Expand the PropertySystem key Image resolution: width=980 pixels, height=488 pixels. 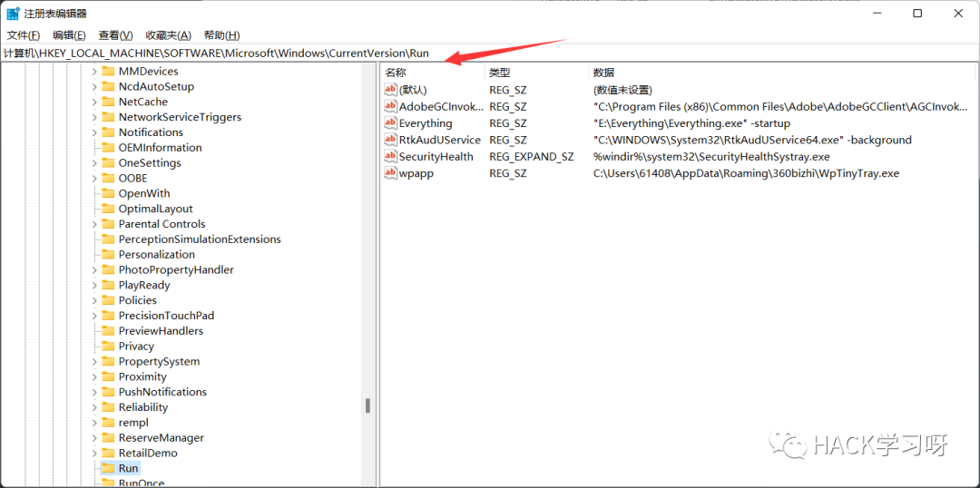(94, 362)
